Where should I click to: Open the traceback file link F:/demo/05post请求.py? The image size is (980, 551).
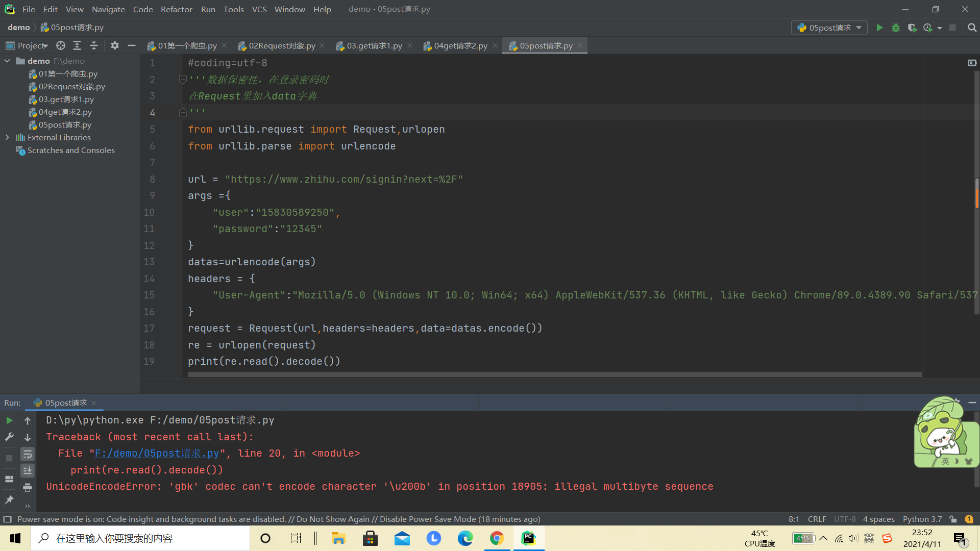click(157, 453)
